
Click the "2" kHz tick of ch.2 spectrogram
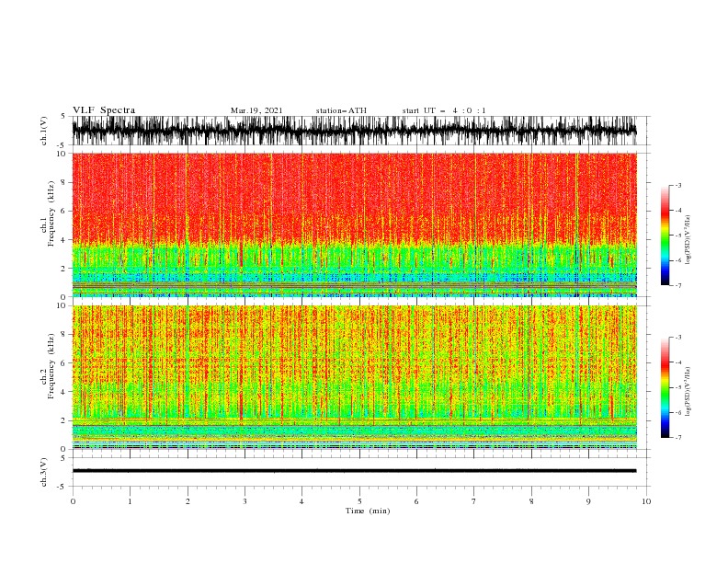(63, 420)
